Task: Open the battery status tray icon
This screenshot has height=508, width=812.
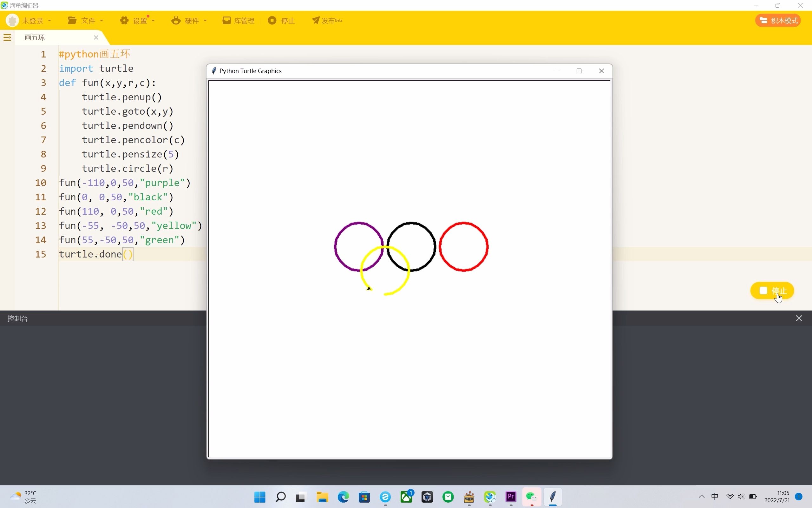Action: click(753, 496)
